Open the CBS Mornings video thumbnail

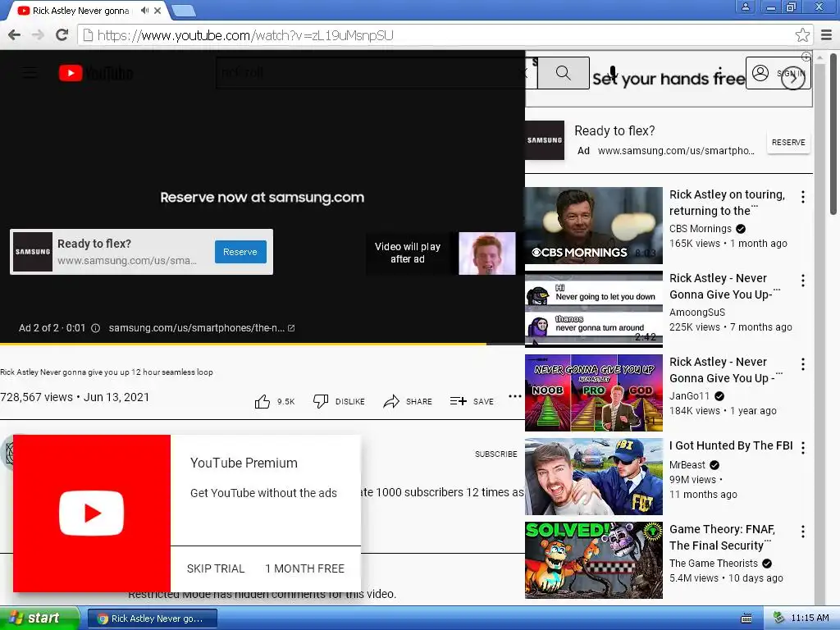click(594, 226)
